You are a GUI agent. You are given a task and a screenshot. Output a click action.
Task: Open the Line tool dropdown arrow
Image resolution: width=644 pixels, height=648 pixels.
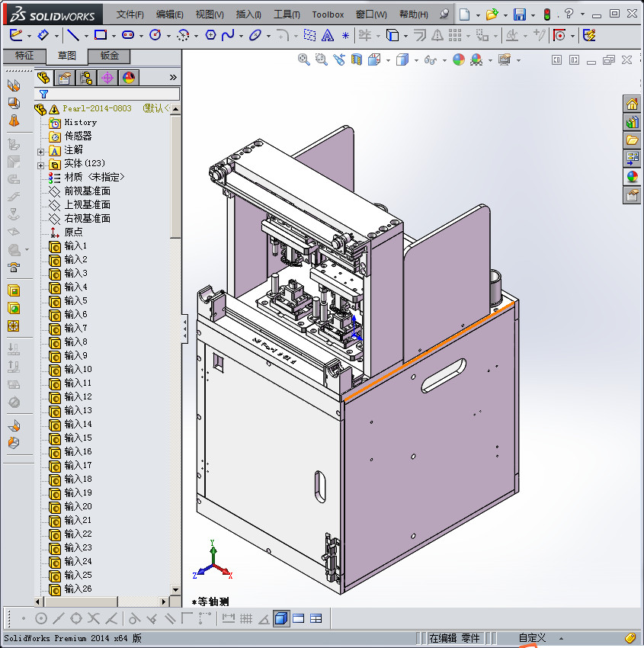(x=86, y=37)
